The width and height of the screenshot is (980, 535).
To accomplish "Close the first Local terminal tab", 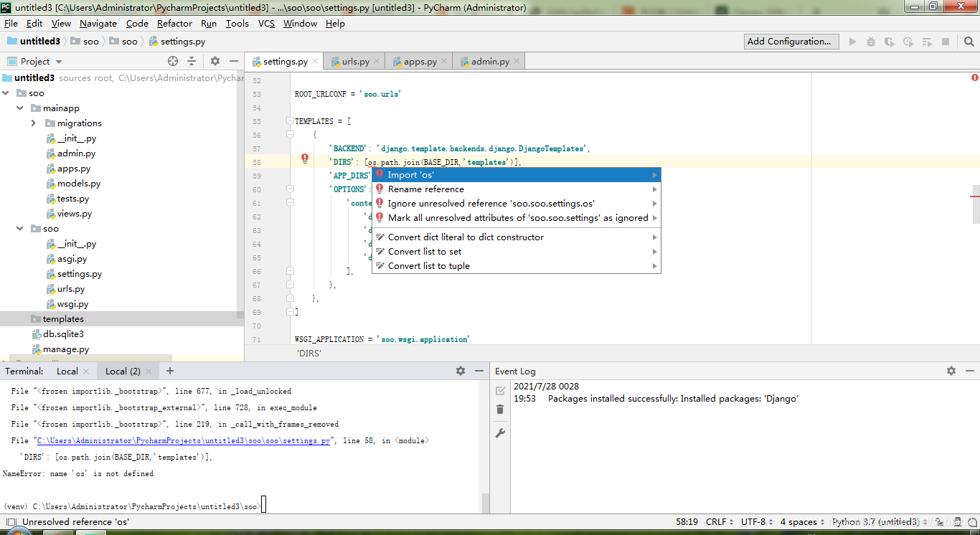I will click(86, 371).
